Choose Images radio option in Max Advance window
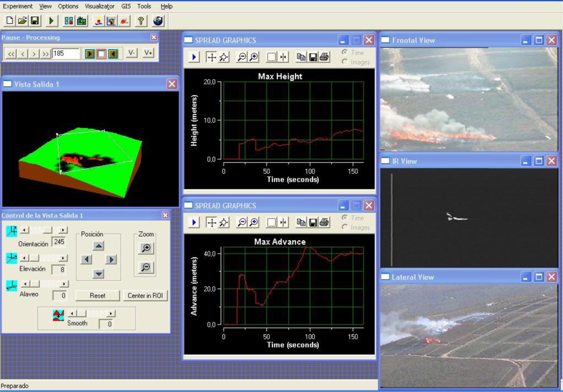Image resolution: width=563 pixels, height=392 pixels. 345,227
